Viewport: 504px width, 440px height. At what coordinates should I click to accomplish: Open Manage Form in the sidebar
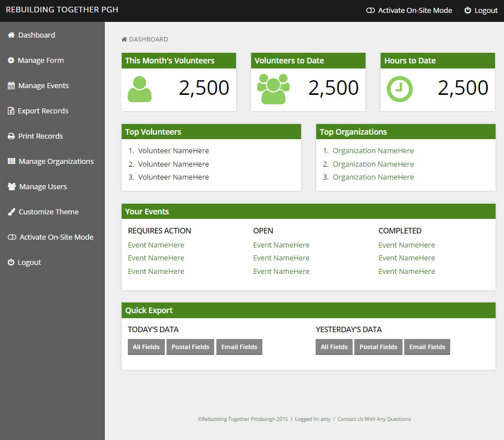[41, 60]
